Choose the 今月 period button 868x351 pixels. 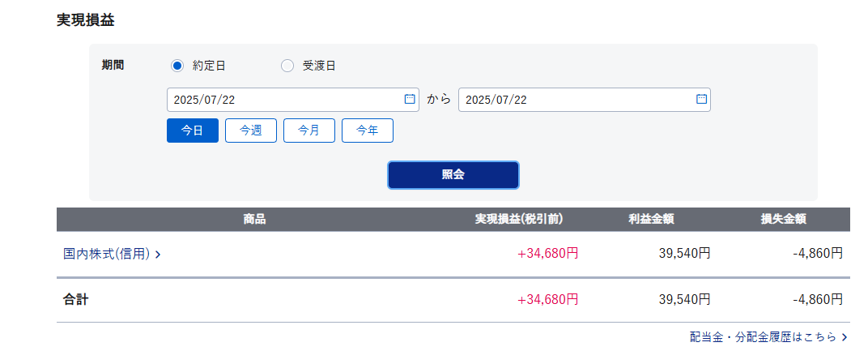pyautogui.click(x=308, y=131)
